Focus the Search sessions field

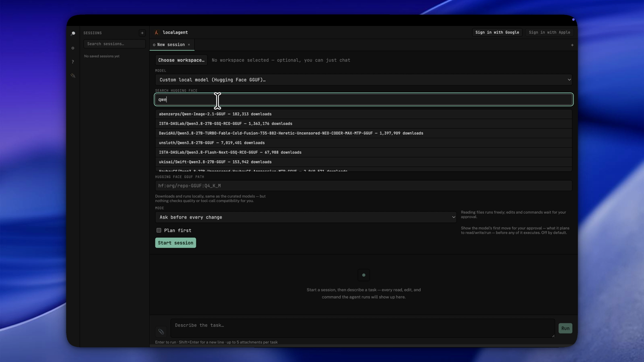115,44
